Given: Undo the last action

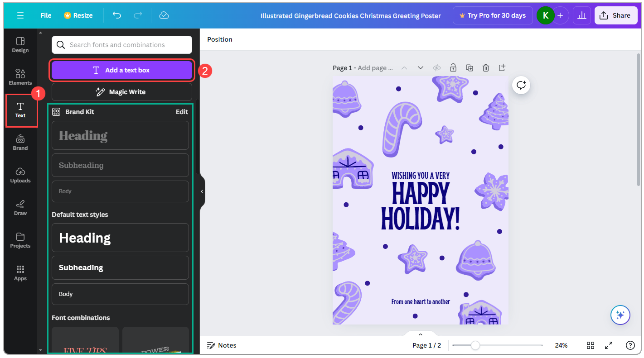Looking at the screenshot, I should [117, 15].
